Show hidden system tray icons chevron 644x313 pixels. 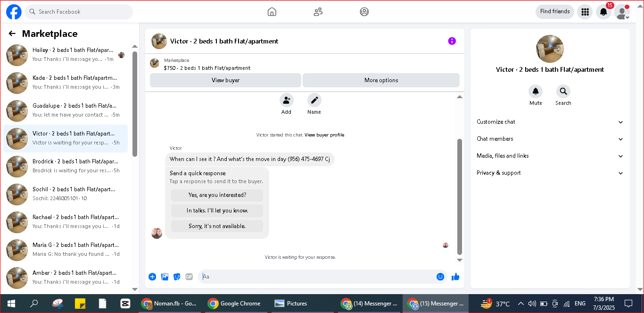click(x=521, y=304)
